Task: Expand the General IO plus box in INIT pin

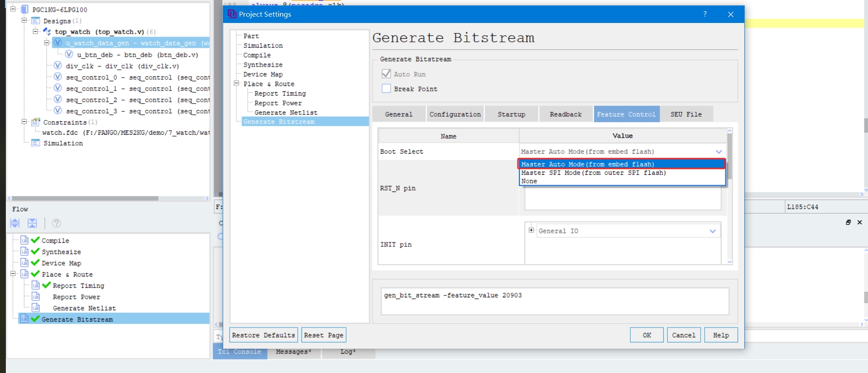Action: (531, 230)
